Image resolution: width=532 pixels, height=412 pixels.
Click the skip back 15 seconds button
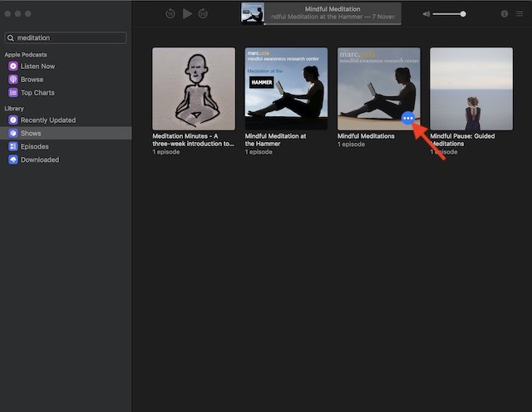pyautogui.click(x=170, y=13)
